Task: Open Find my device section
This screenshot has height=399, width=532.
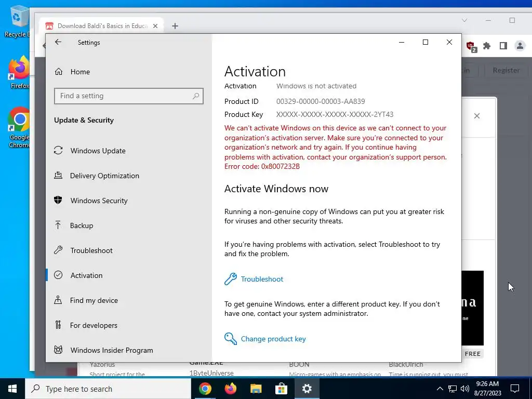Action: [x=129, y=300]
